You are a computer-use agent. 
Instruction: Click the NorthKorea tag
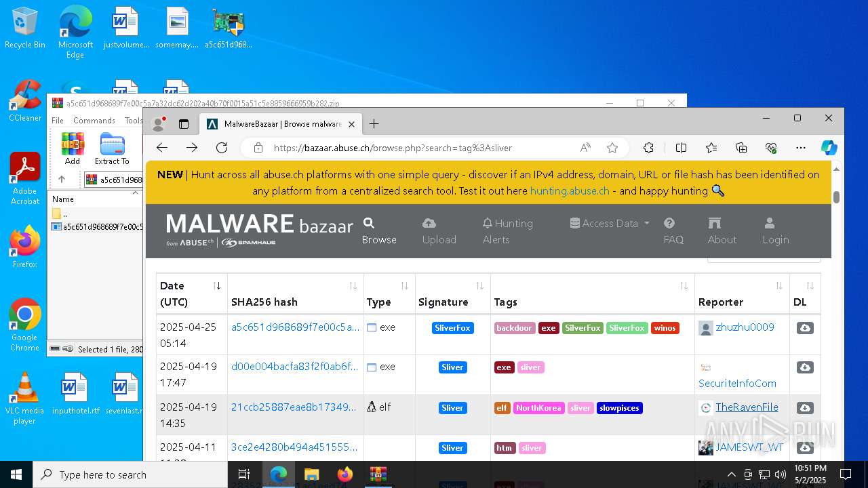tap(538, 408)
